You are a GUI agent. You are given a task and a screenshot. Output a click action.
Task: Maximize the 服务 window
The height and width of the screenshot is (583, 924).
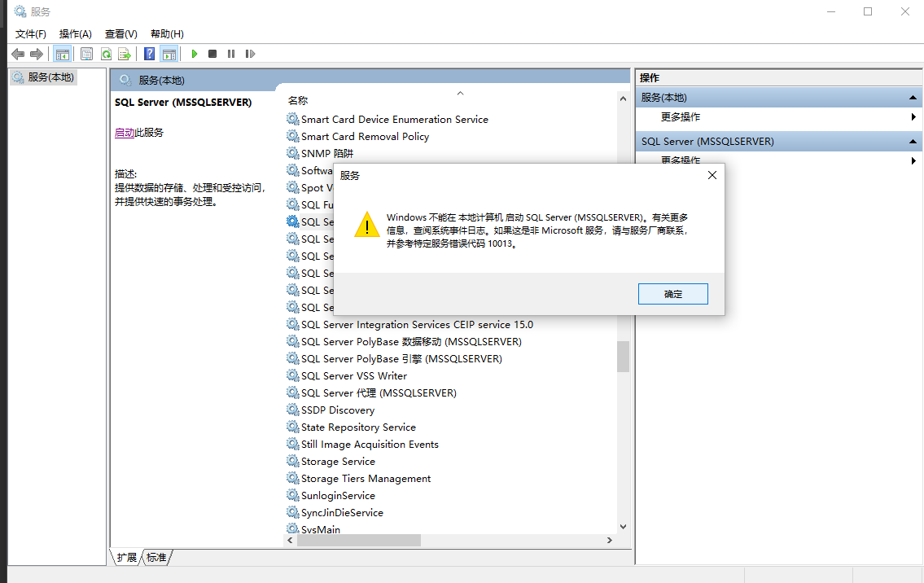pyautogui.click(x=868, y=11)
